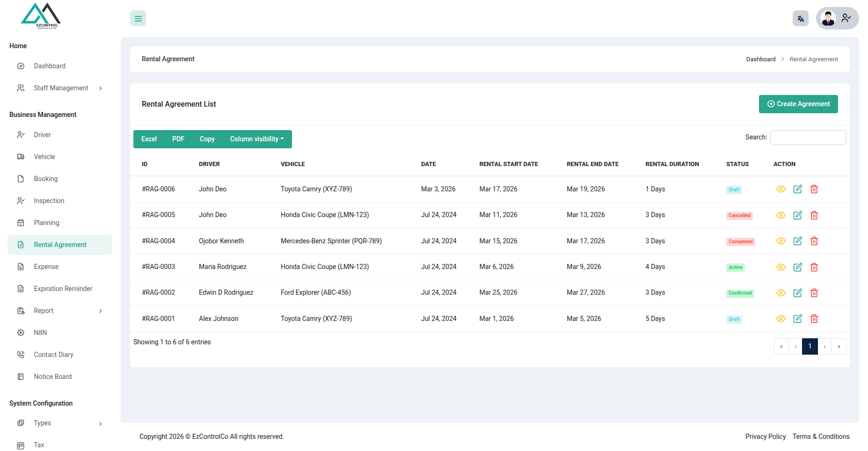The width and height of the screenshot is (868, 451).
Task: Edit agreement #RAG-0003 using the pencil icon
Action: tap(798, 267)
